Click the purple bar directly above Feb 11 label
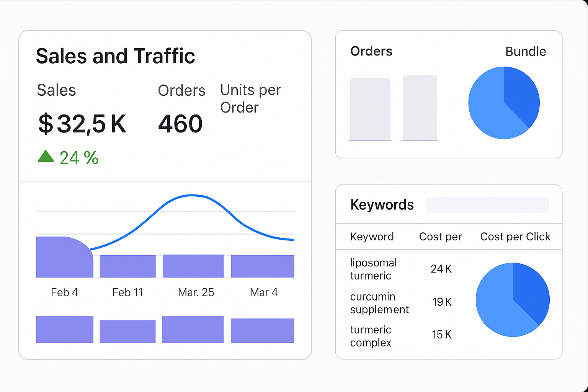 [x=127, y=266]
